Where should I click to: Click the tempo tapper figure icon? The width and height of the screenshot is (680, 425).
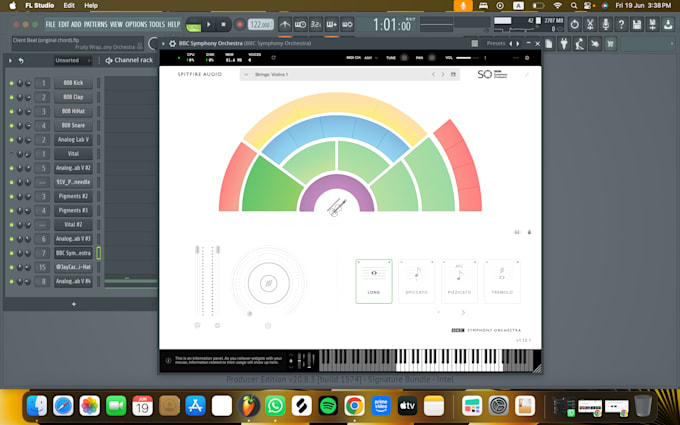579,43
